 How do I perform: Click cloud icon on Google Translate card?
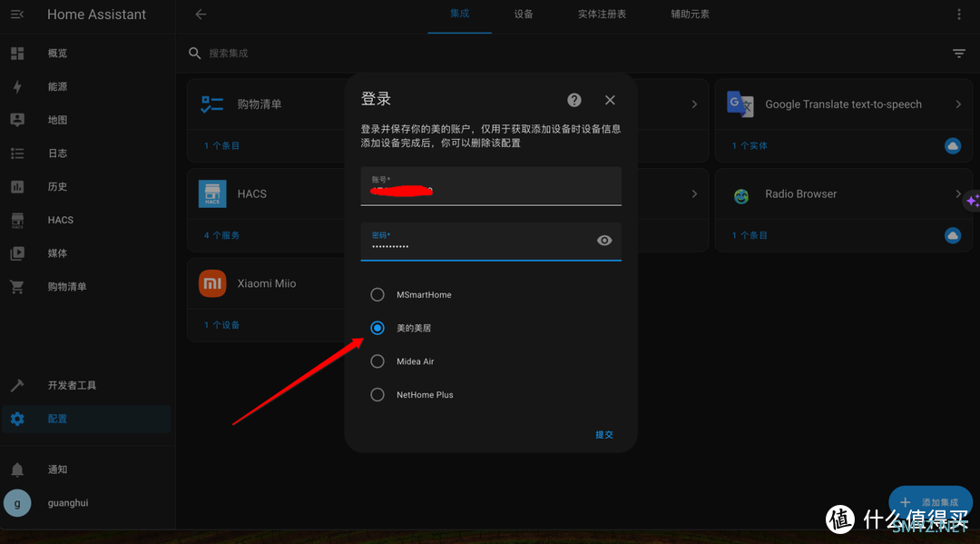953,145
